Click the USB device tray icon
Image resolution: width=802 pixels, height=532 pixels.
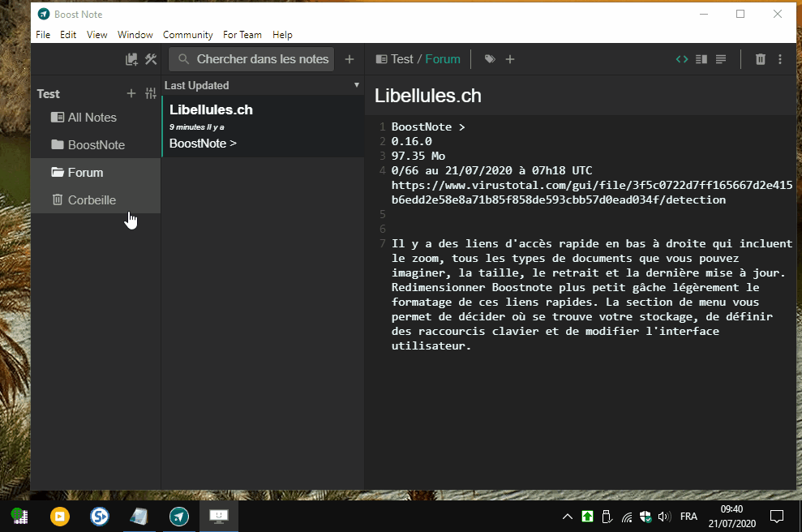coord(607,517)
